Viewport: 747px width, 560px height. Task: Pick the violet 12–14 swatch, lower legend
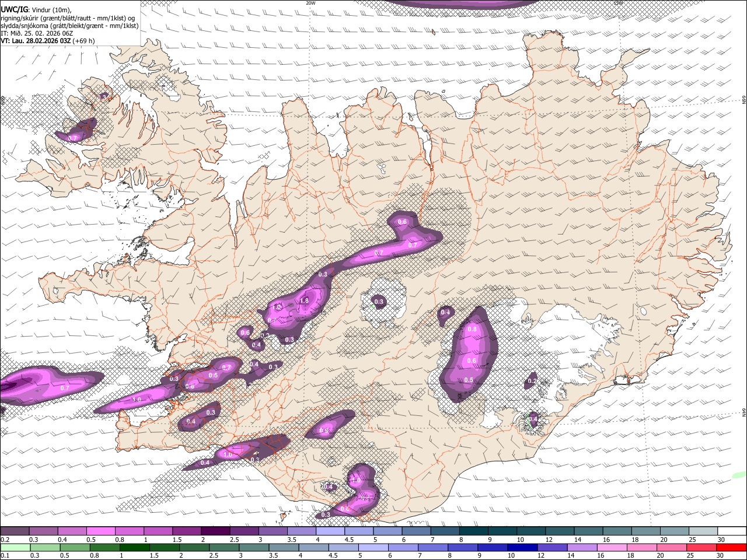click(551, 547)
